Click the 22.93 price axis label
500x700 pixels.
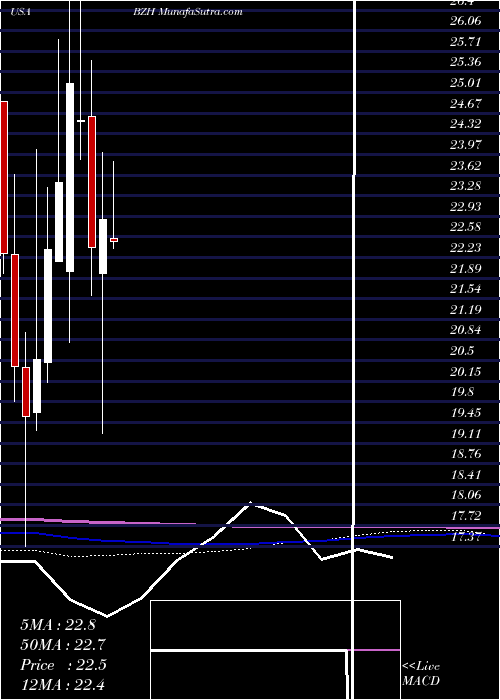point(466,207)
